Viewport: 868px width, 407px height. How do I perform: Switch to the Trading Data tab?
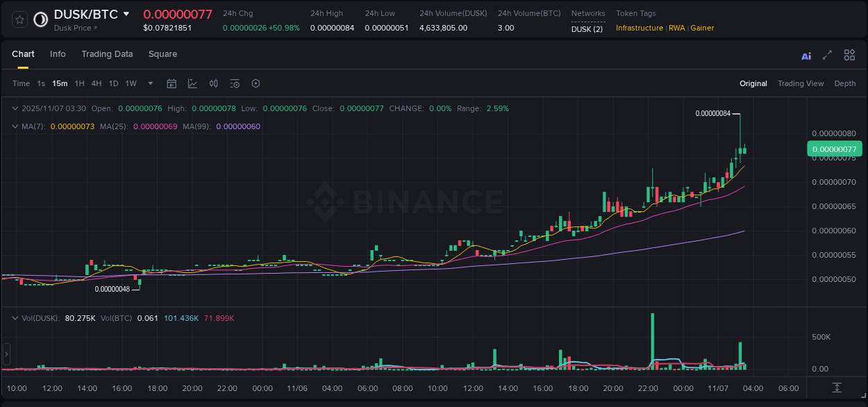[x=107, y=54]
